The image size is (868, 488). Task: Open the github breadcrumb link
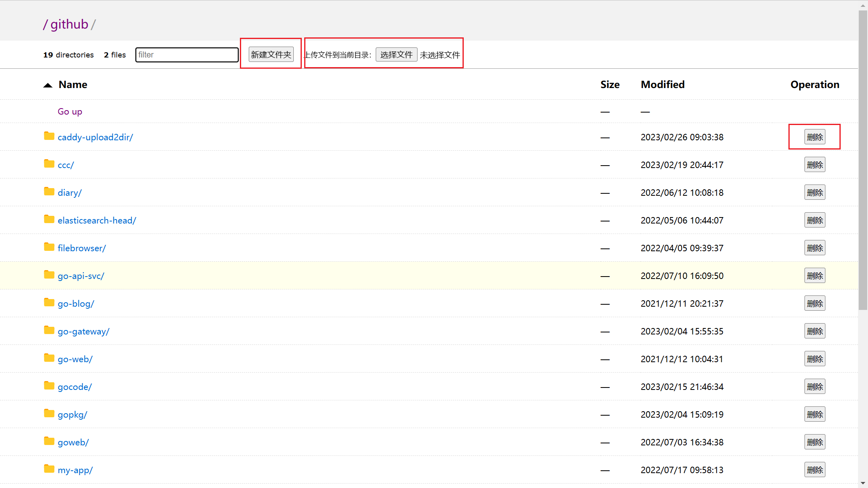69,24
